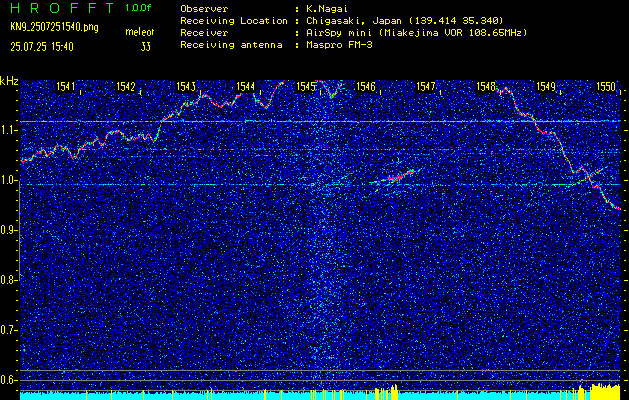Click the 1546 time marker
The height and width of the screenshot is (400, 629).
pos(365,86)
